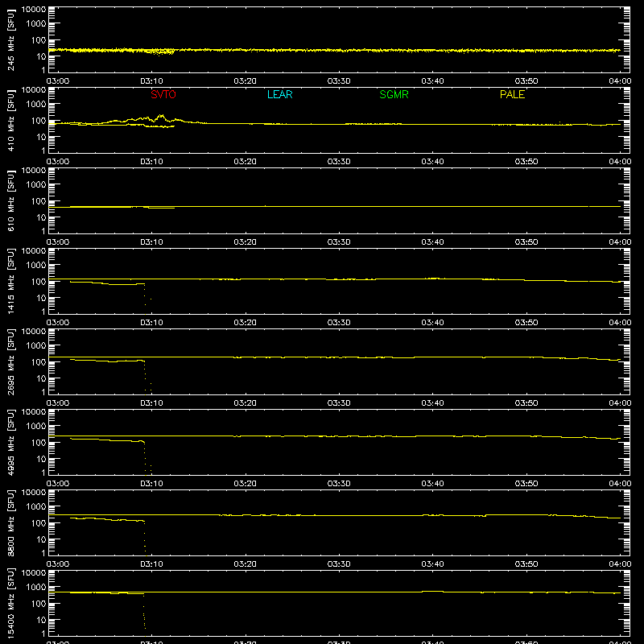The width and height of the screenshot is (644, 644).
Task: Click the 10 y-axis value on 1415 MHz plot
Action: [42, 298]
